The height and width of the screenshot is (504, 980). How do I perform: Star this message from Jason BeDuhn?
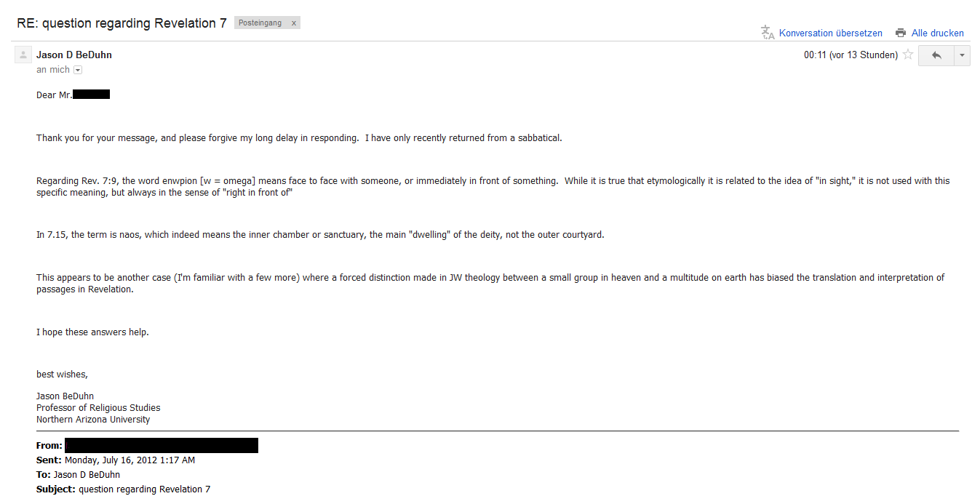[x=908, y=55]
